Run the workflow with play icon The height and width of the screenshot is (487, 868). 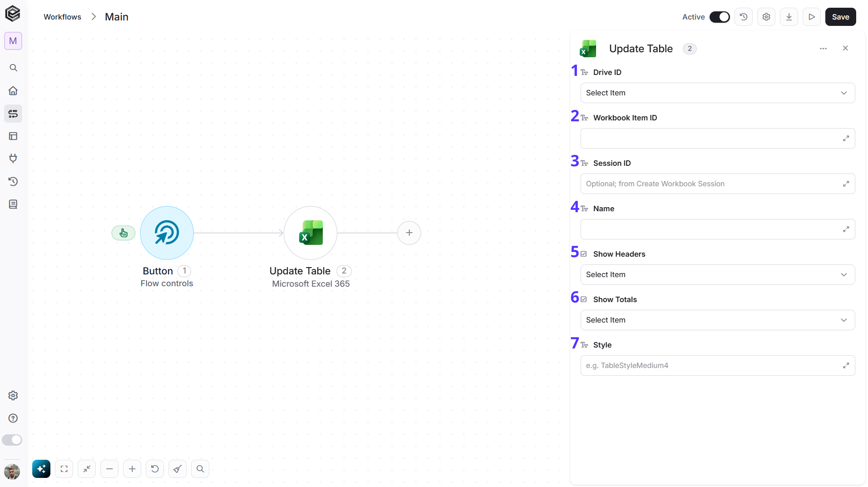812,17
